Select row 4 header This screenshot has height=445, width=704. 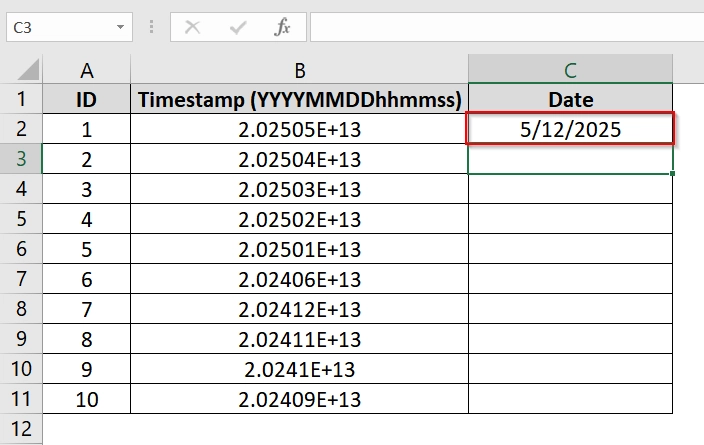tap(21, 189)
